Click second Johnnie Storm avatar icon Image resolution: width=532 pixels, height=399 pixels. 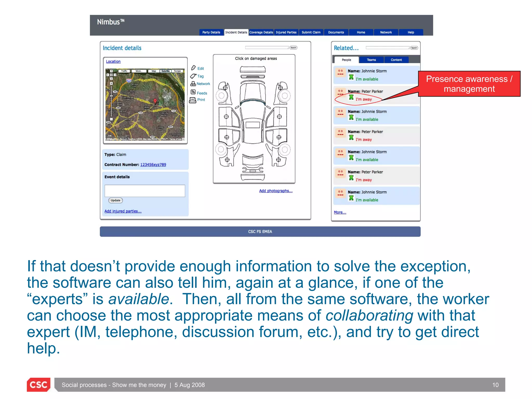(x=340, y=112)
